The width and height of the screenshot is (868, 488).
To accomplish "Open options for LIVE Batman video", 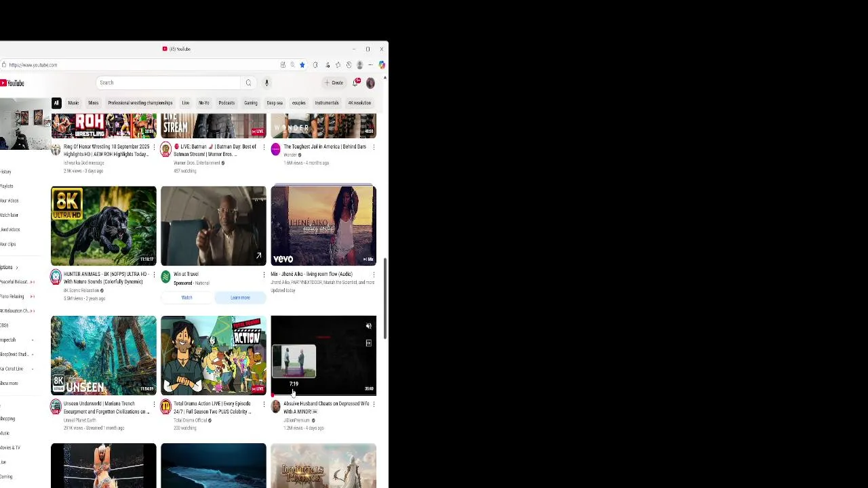I will click(x=264, y=146).
